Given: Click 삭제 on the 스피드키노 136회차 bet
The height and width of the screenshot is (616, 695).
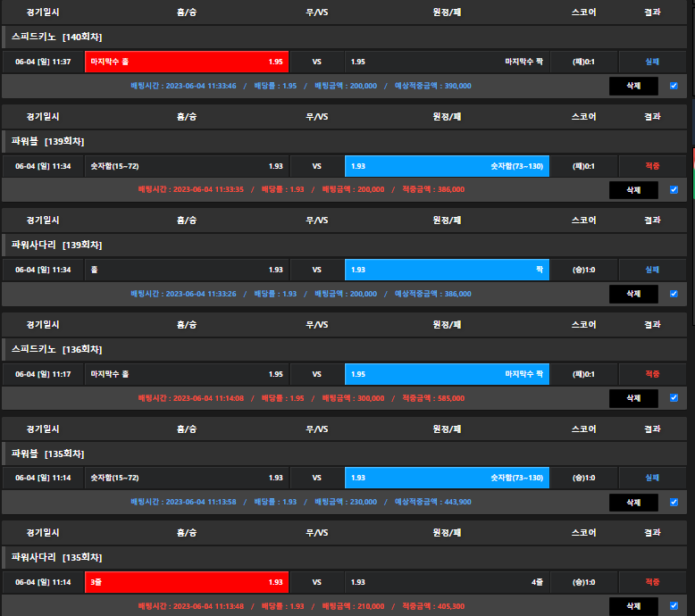Looking at the screenshot, I should (633, 398).
